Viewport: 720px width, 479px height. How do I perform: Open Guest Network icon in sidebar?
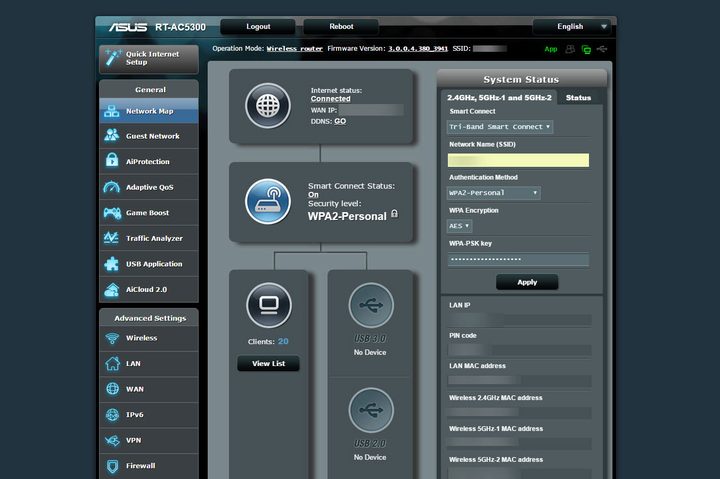pos(112,136)
